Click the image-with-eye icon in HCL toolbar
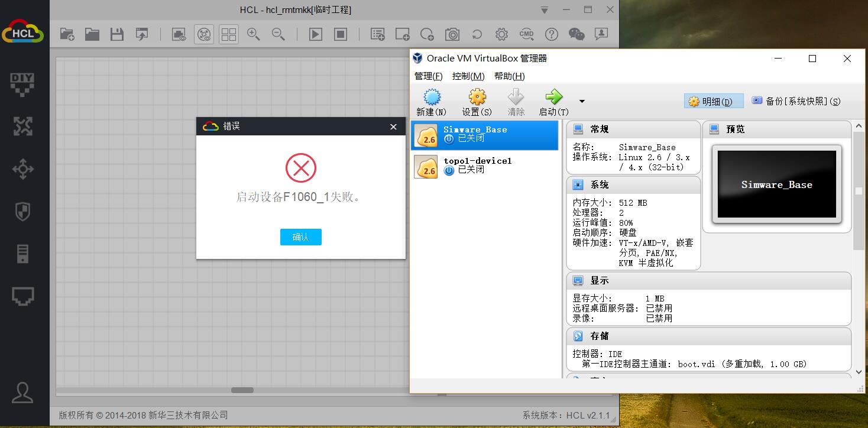Image resolution: width=868 pixels, height=428 pixels. (x=179, y=34)
